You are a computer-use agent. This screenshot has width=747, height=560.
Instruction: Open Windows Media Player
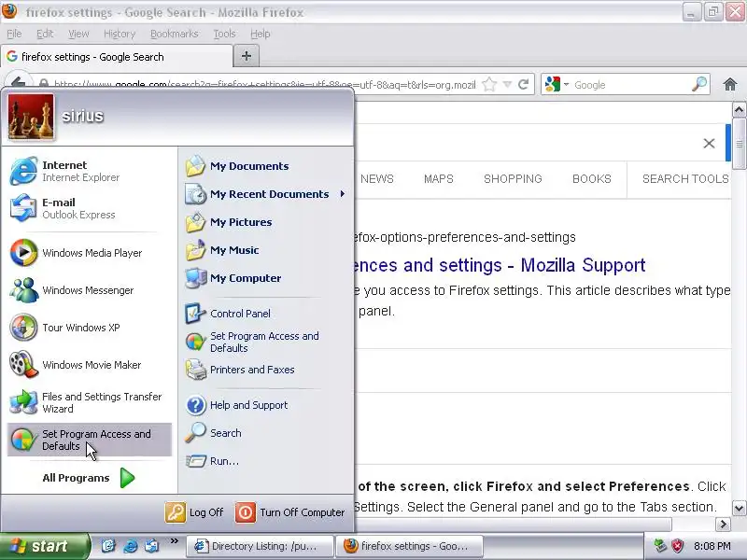pos(89,252)
